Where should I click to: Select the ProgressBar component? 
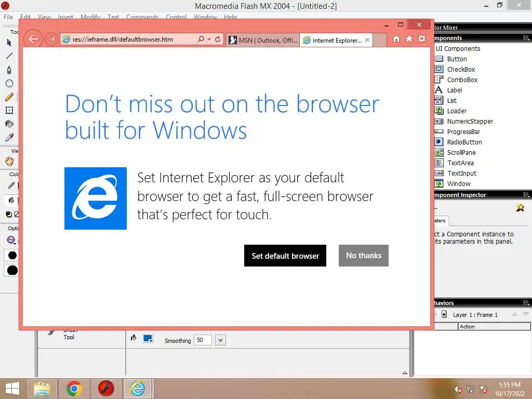point(463,131)
